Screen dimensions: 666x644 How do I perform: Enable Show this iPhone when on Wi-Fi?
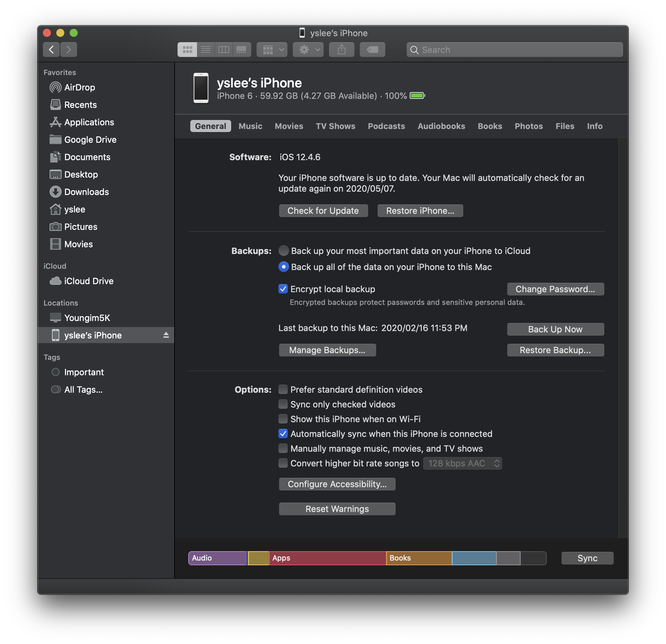(x=283, y=419)
